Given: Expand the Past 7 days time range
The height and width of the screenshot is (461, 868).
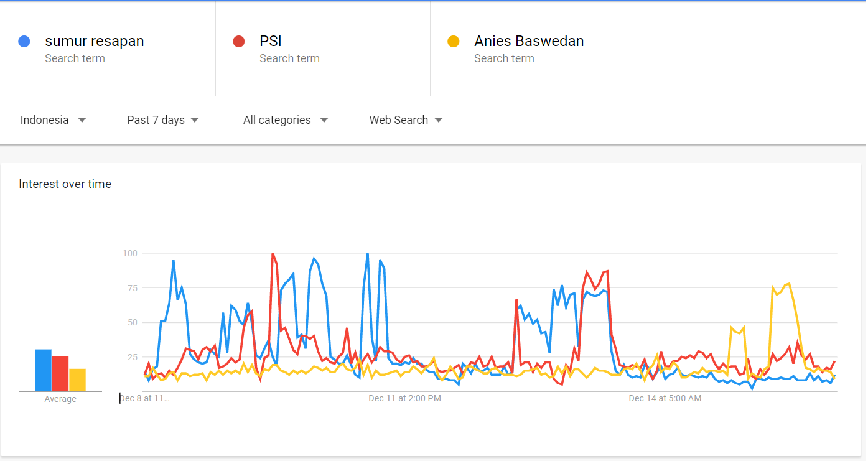Looking at the screenshot, I should 162,120.
